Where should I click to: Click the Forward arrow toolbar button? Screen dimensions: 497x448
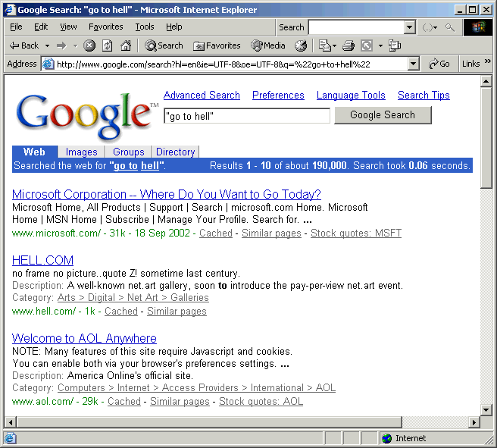pos(61,46)
